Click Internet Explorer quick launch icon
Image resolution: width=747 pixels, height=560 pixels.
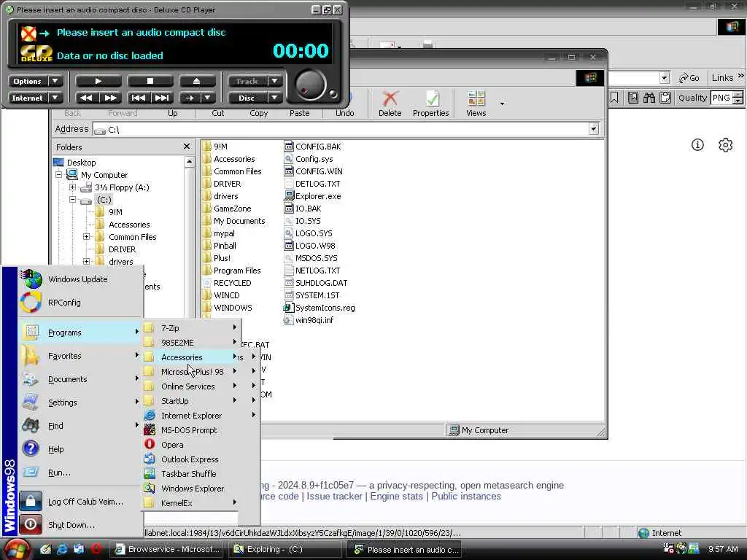click(x=63, y=549)
